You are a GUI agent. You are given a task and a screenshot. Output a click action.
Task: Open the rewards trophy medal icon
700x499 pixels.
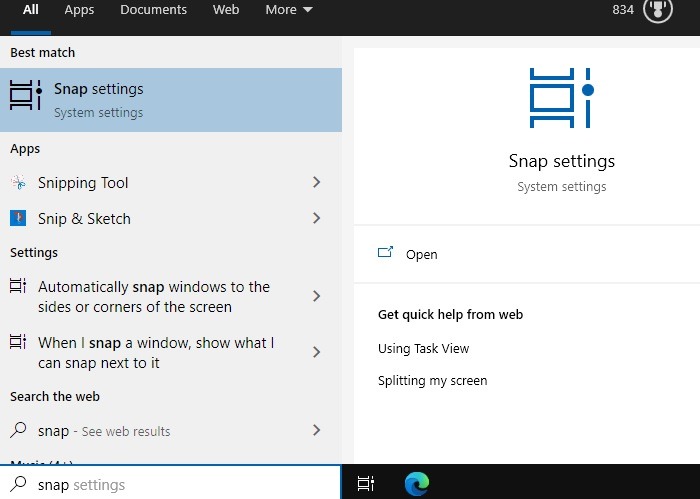pyautogui.click(x=658, y=10)
